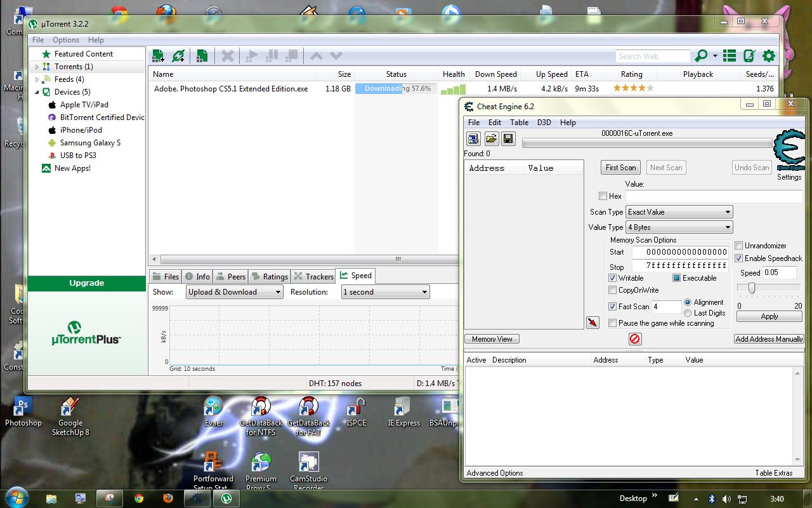The height and width of the screenshot is (508, 812).
Task: Move torrent down the queue with the down arrow
Action: [x=336, y=56]
